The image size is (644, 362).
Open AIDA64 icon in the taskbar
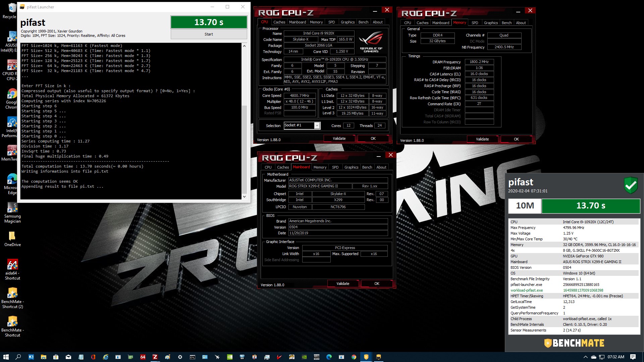click(x=143, y=357)
